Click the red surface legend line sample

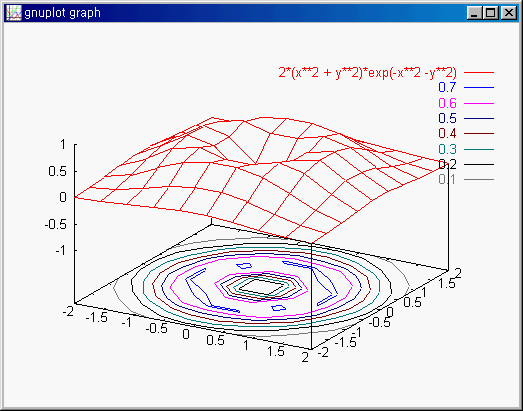click(479, 72)
